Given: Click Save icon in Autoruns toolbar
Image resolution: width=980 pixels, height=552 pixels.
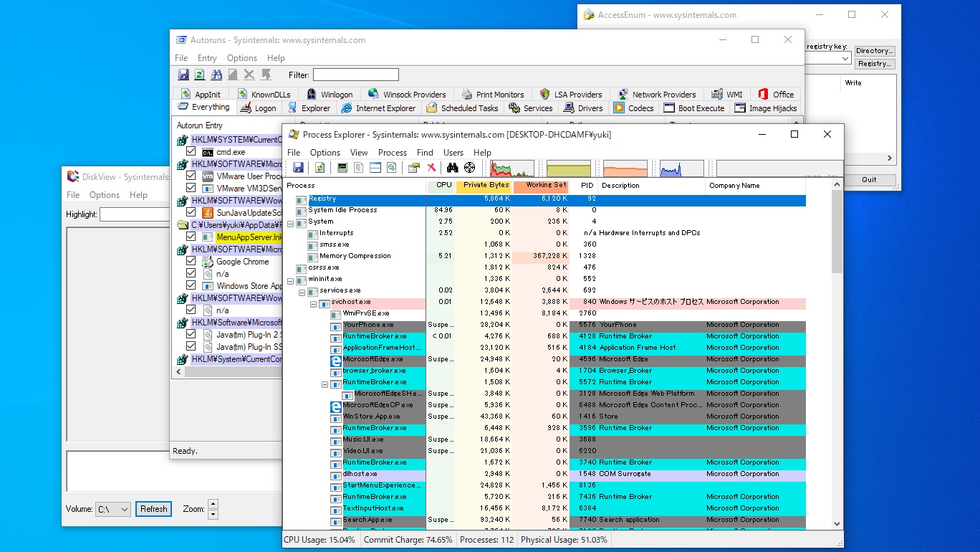Looking at the screenshot, I should click(183, 75).
